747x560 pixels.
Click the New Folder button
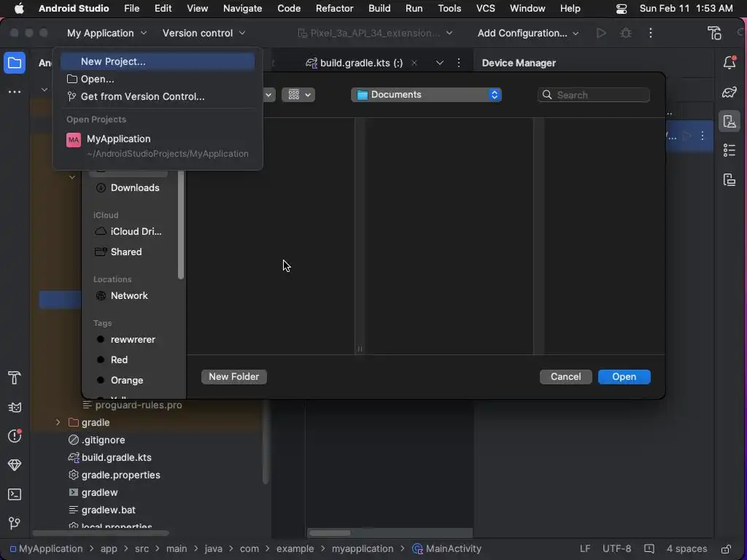click(234, 377)
